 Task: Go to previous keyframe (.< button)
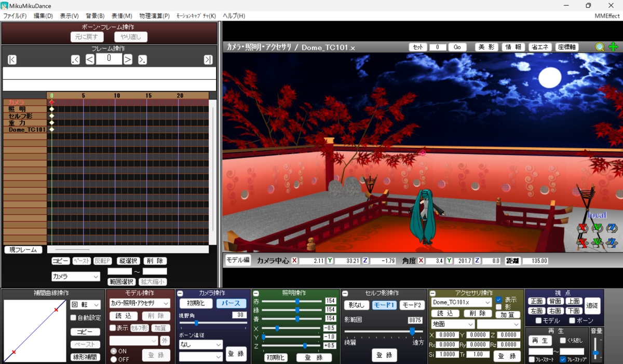tap(75, 60)
